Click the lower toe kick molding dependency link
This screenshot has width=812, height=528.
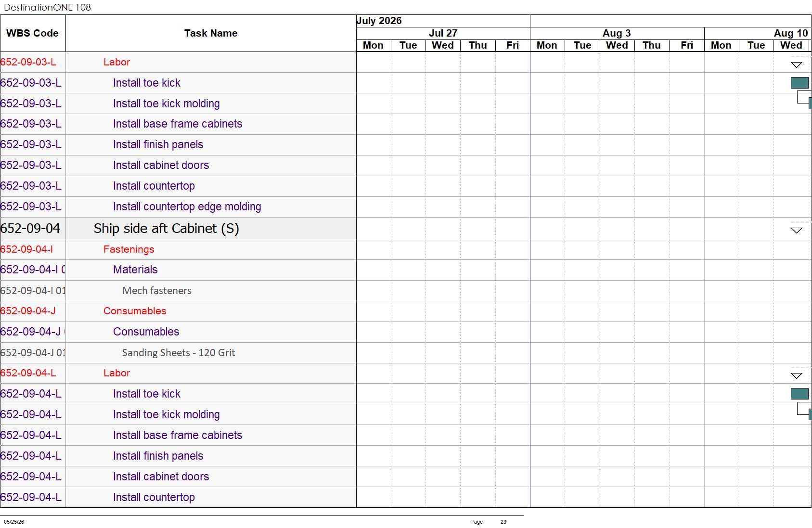803,409
